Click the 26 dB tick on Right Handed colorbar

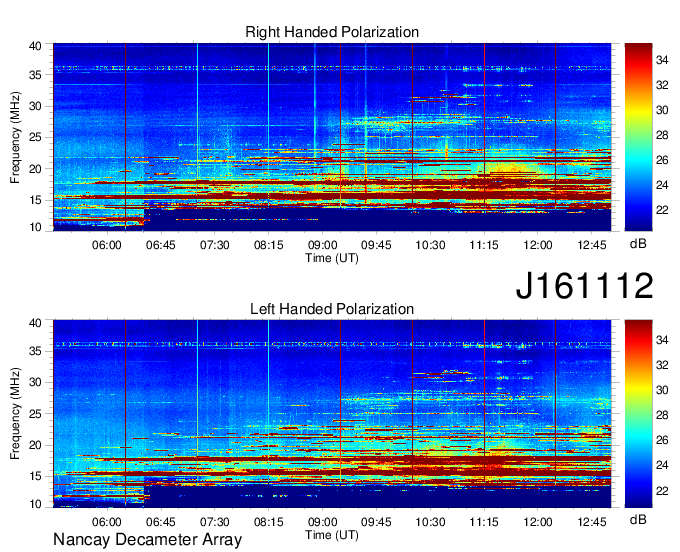[662, 160]
